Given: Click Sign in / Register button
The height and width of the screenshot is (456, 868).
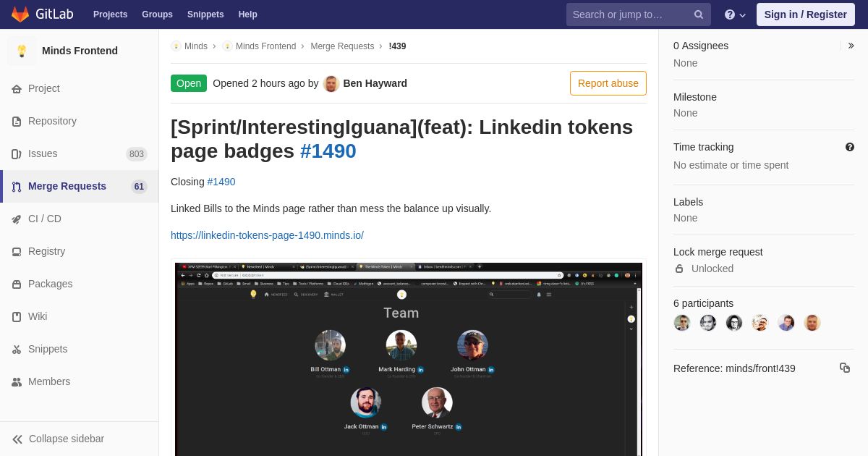Looking at the screenshot, I should tap(806, 14).
